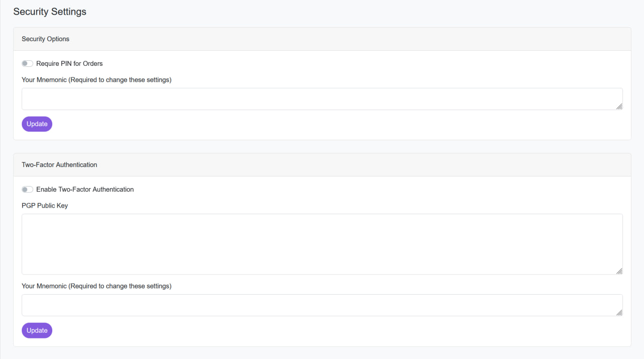Focus the mnemonic field in Two-Factor Authentication section
The width and height of the screenshot is (644, 359).
322,305
